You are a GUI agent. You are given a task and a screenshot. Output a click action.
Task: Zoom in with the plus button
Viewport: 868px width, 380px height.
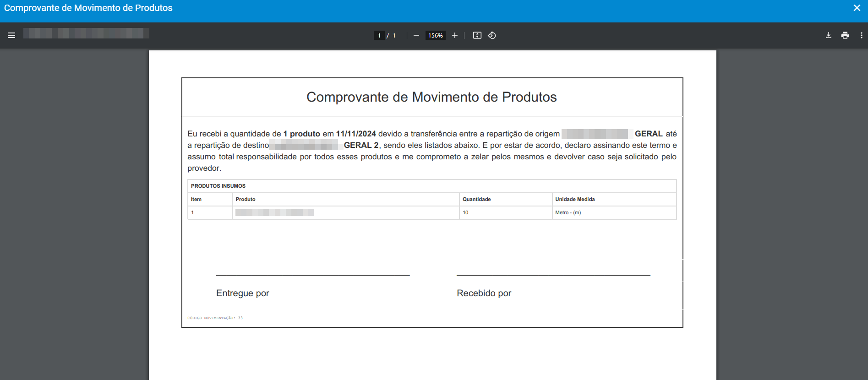pos(455,35)
